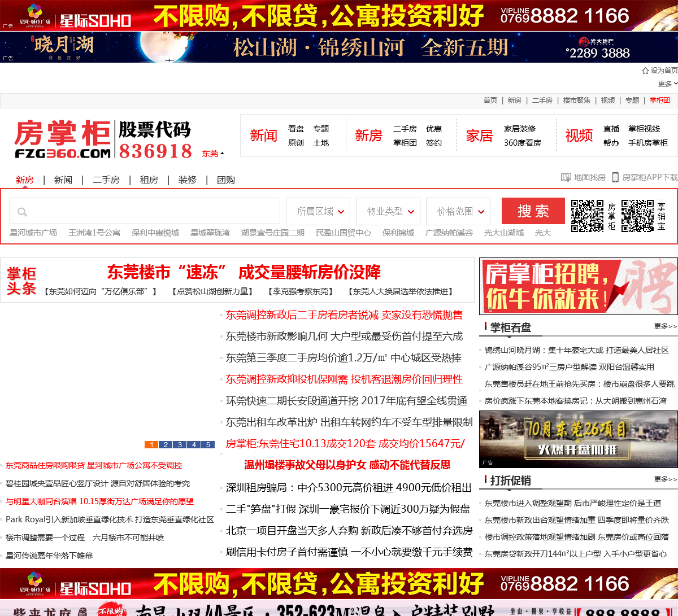Open headline 东莞楼市“速冻” 成交量腰斩房价没降
This screenshot has height=616, width=678.
coord(244,272)
